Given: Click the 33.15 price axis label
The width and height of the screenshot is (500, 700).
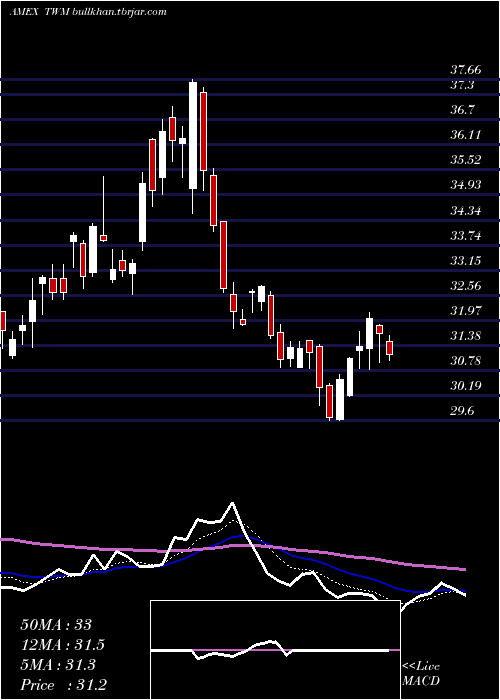Looking at the screenshot, I should [465, 260].
